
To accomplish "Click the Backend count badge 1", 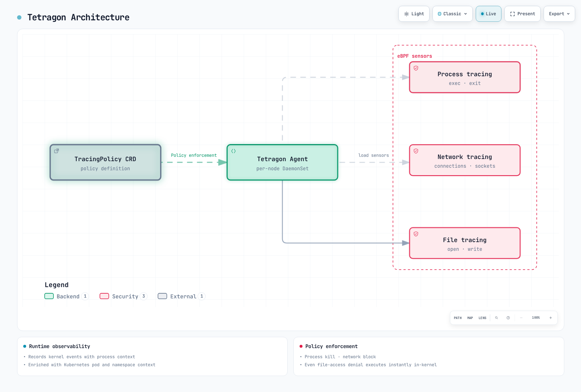I will click(x=85, y=296).
